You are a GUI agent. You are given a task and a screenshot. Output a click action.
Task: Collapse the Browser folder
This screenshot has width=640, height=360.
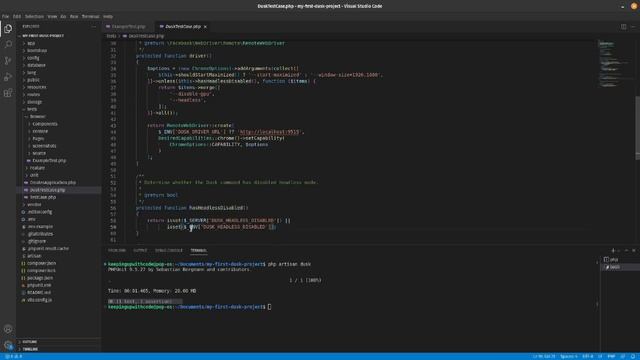pyautogui.click(x=37, y=117)
